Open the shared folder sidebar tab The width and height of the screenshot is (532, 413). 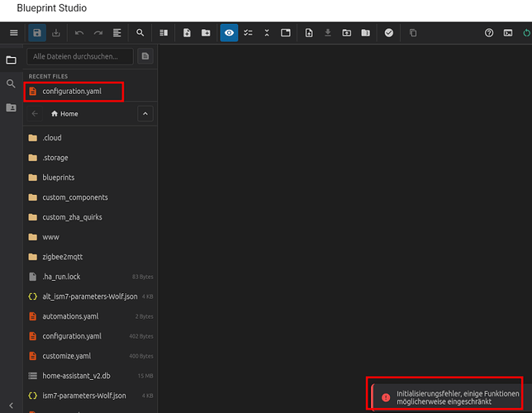point(11,107)
